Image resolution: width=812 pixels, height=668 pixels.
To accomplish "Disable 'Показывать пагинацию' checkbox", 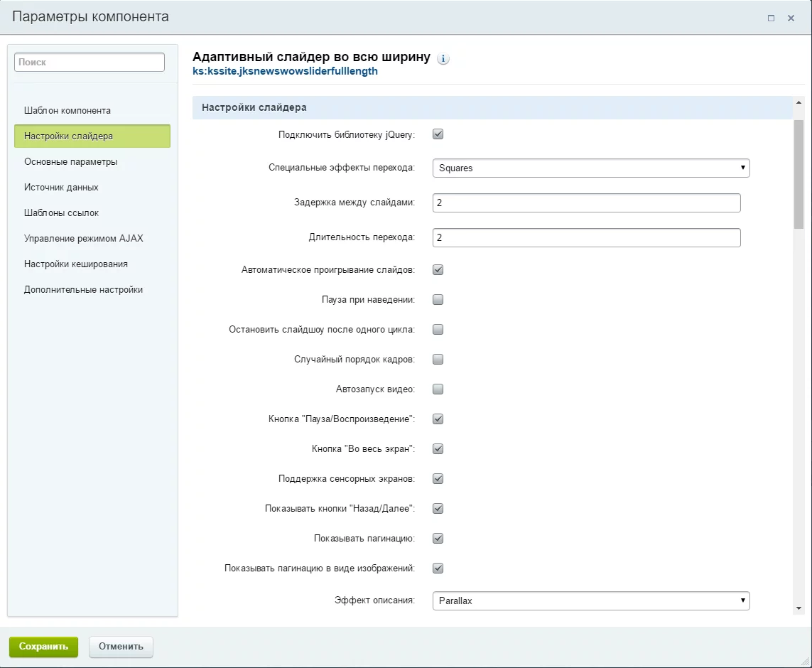I will pos(438,539).
